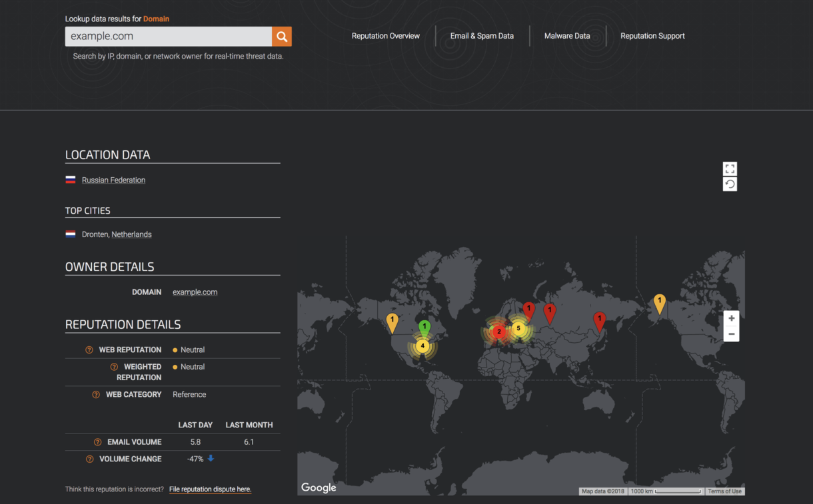Zoom in on the map with plus

pos(731,318)
